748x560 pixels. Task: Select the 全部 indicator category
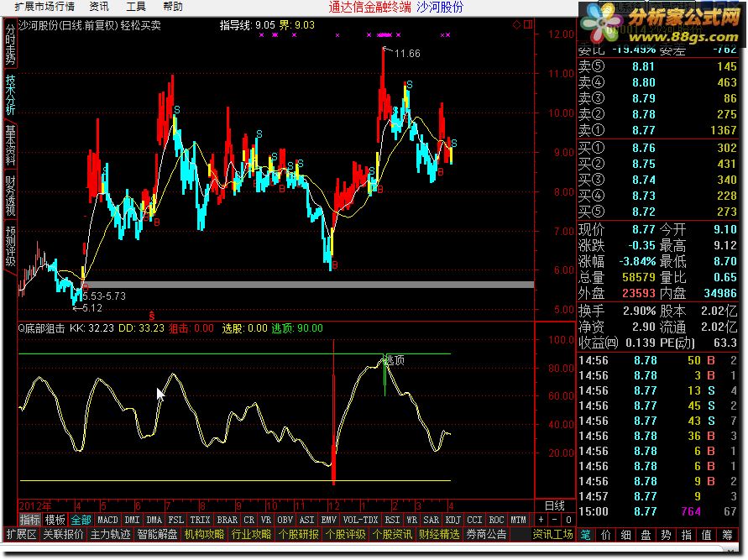click(x=81, y=520)
